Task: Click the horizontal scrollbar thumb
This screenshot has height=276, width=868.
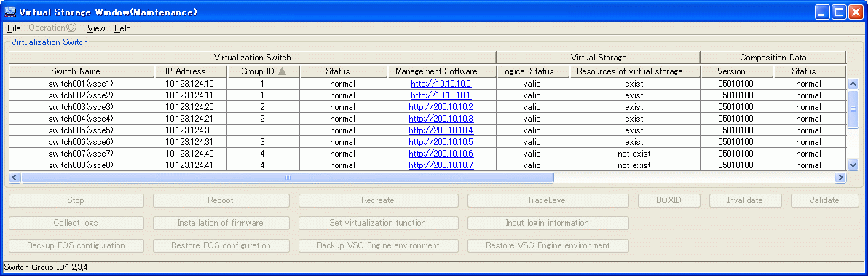Action: [x=288, y=177]
